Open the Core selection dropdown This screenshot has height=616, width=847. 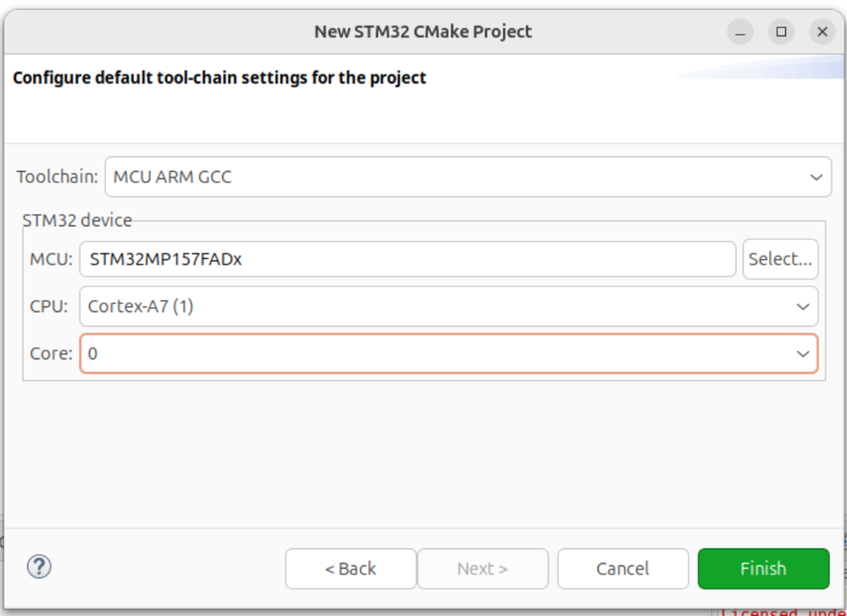pyautogui.click(x=449, y=353)
